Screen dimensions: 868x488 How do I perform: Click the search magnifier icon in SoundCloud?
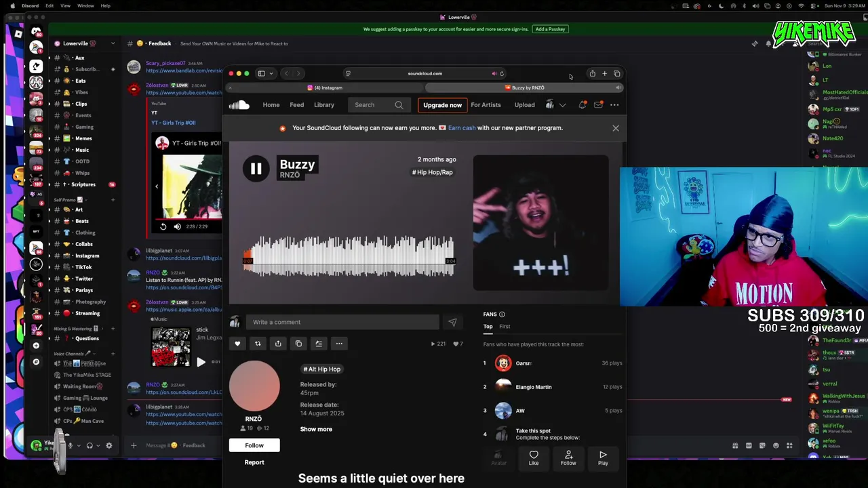pyautogui.click(x=399, y=105)
